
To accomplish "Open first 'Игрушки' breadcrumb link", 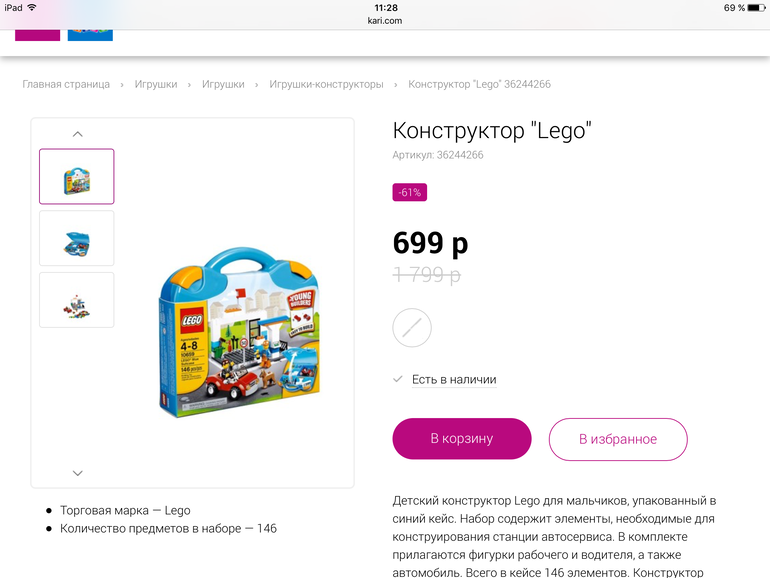I will tap(156, 84).
